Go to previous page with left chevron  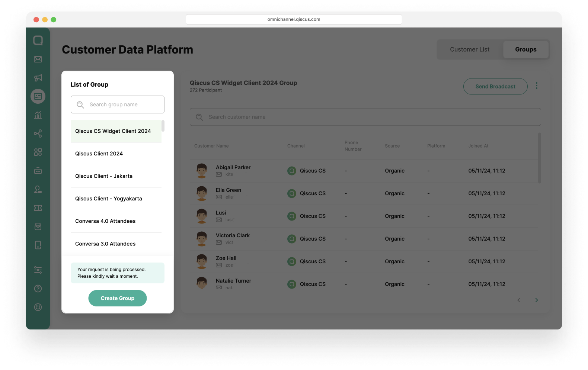(519, 300)
